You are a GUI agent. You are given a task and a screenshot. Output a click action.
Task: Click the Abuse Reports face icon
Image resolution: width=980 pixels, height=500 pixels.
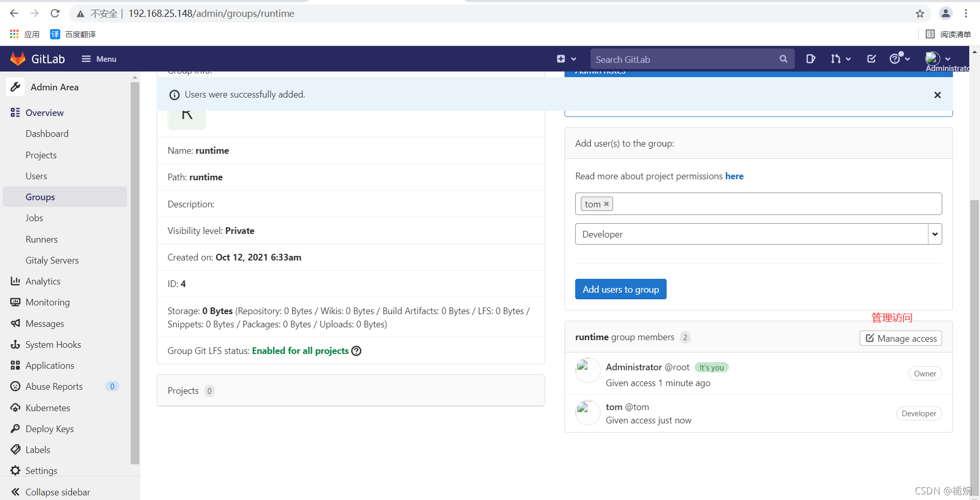15,386
